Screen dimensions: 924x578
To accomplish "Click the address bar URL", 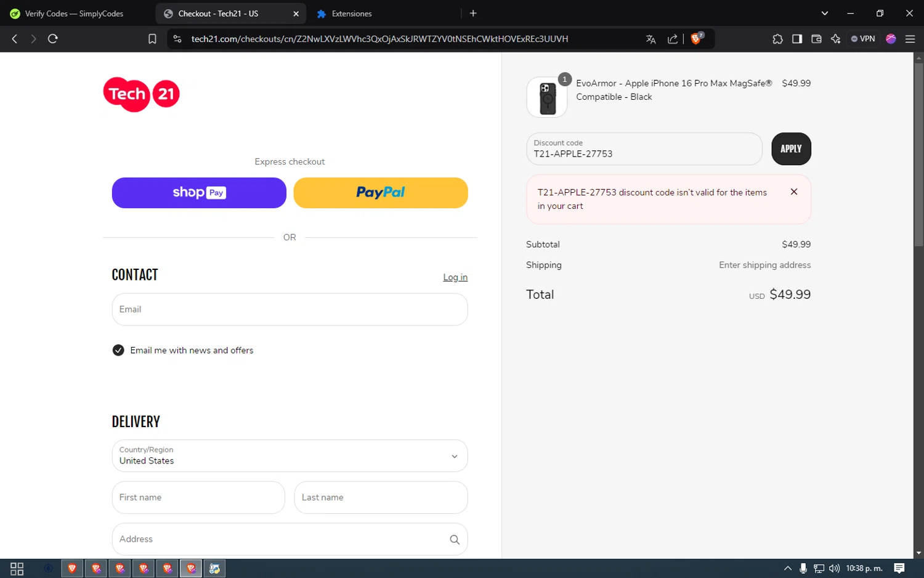I will click(379, 39).
